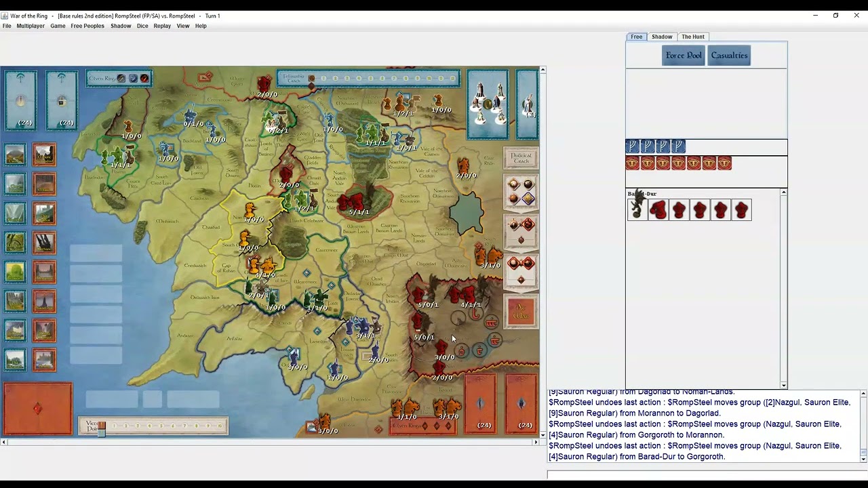Image resolution: width=868 pixels, height=488 pixels.
Task: Open the At War box
Action: 521,311
